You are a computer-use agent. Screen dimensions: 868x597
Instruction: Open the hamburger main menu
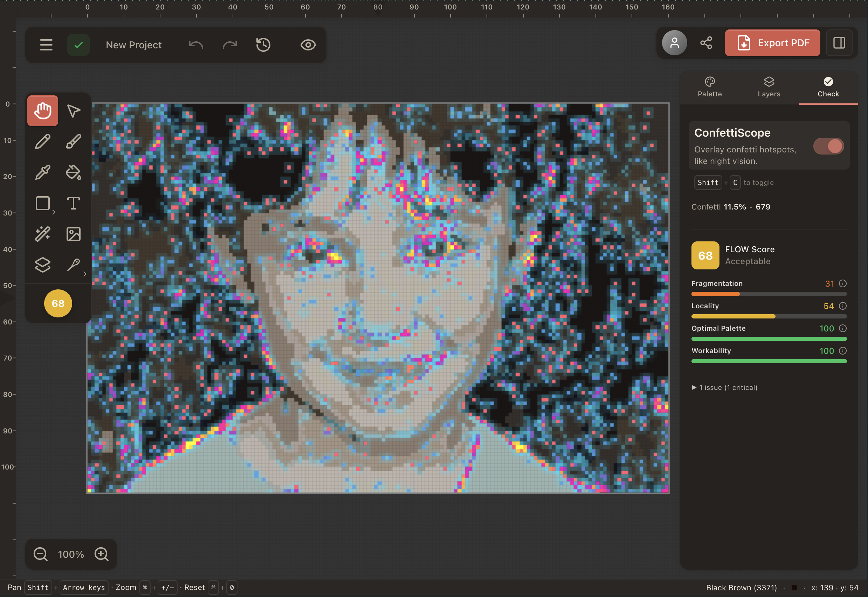tap(46, 45)
